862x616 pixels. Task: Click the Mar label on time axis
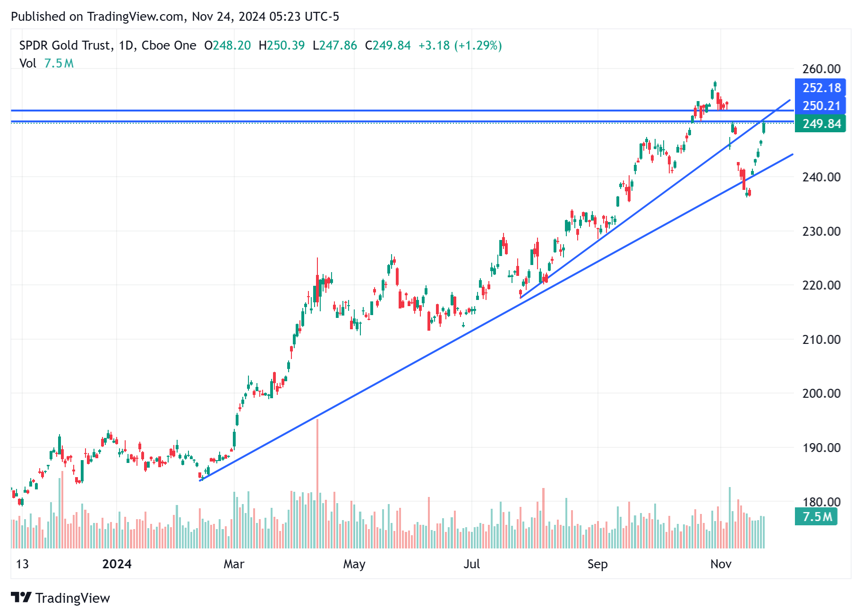234,564
